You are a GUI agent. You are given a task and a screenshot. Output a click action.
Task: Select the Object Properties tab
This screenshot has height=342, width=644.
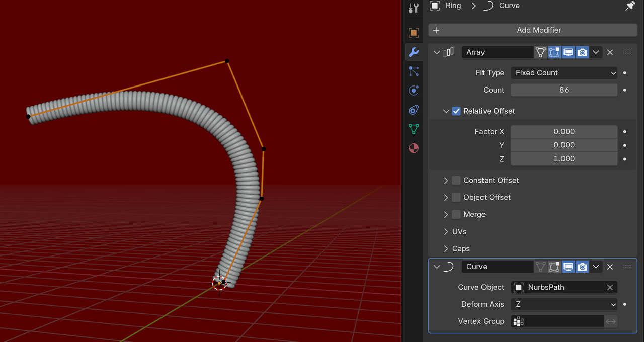pyautogui.click(x=414, y=32)
